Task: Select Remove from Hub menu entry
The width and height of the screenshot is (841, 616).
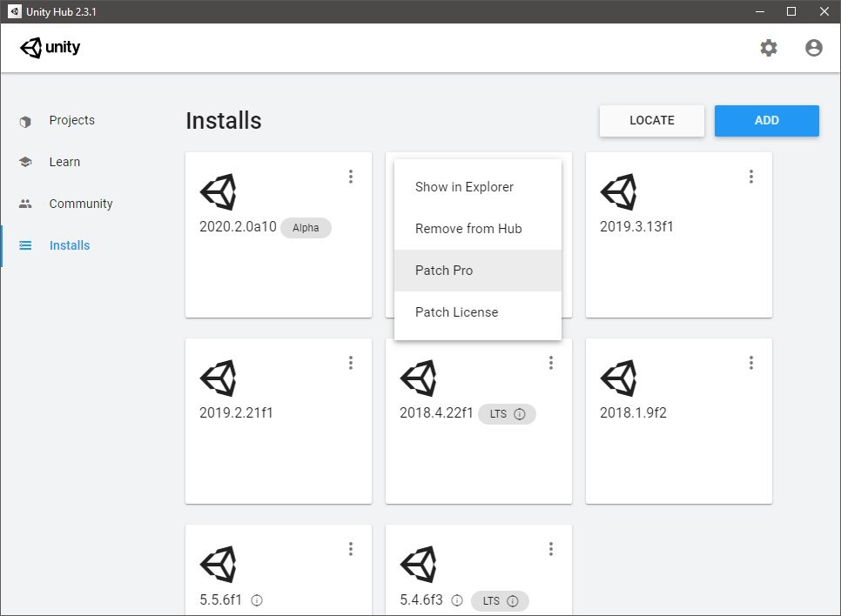Action: pyautogui.click(x=478, y=229)
